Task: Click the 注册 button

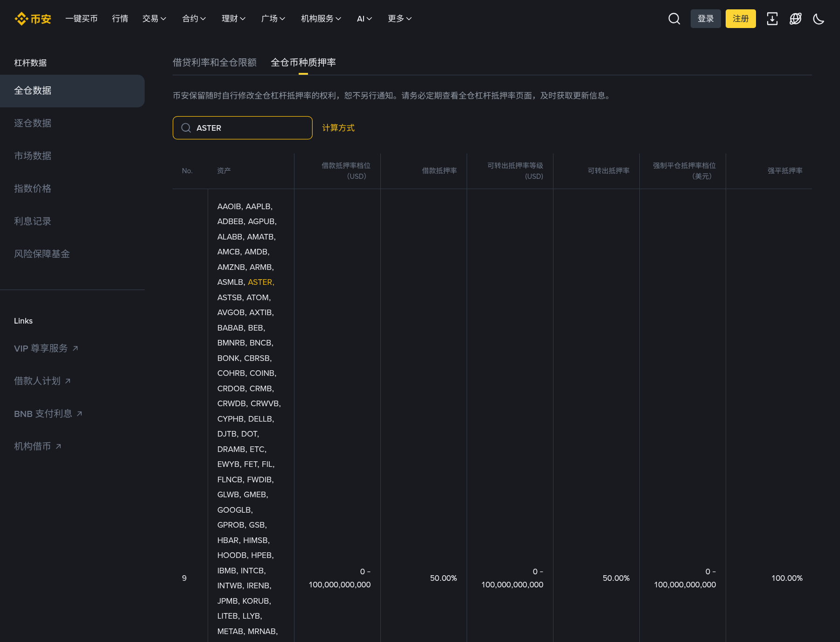Action: (741, 19)
